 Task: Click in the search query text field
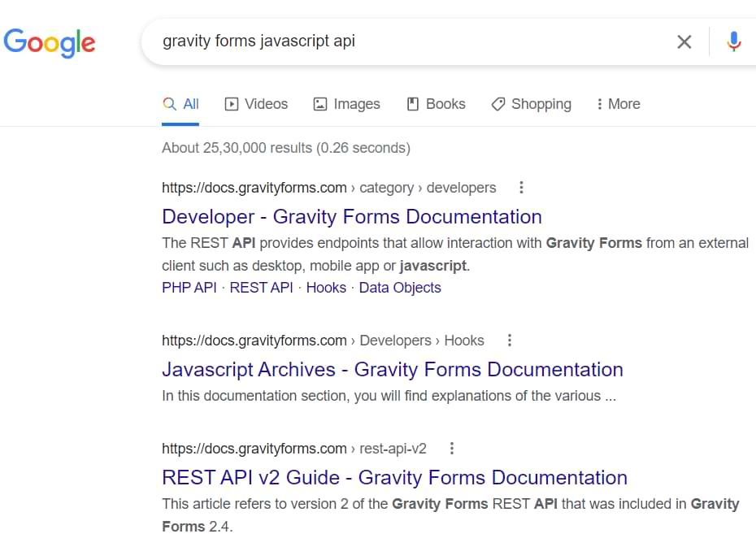point(406,41)
